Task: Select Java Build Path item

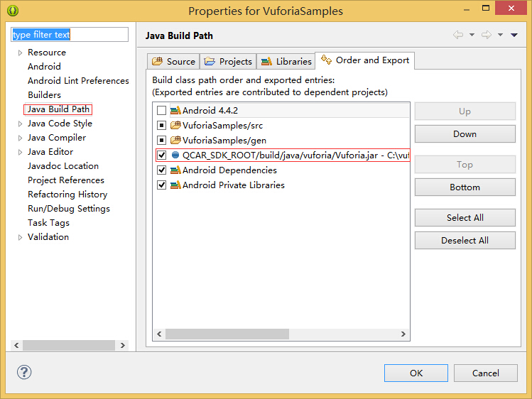Action: click(x=58, y=109)
